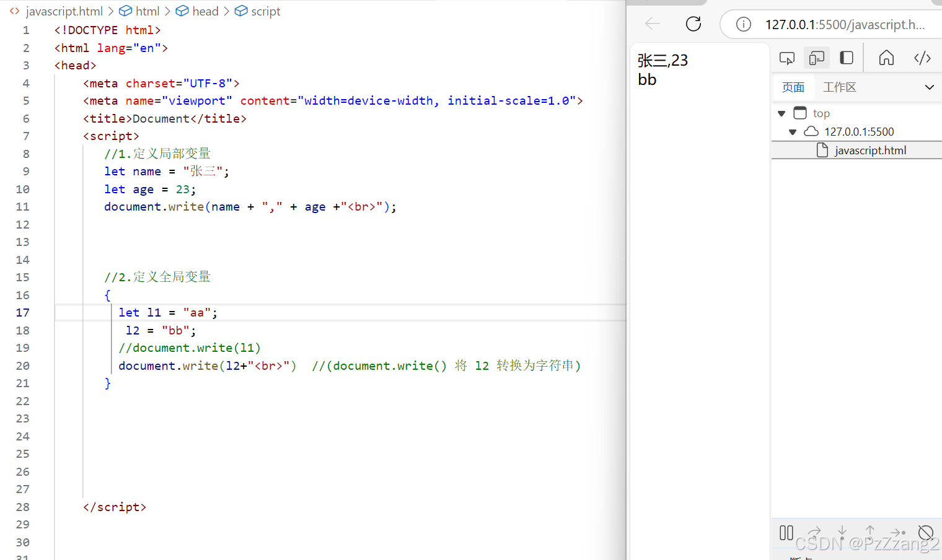Click the step debugger arrow icon
942x560 pixels.
coord(898,532)
